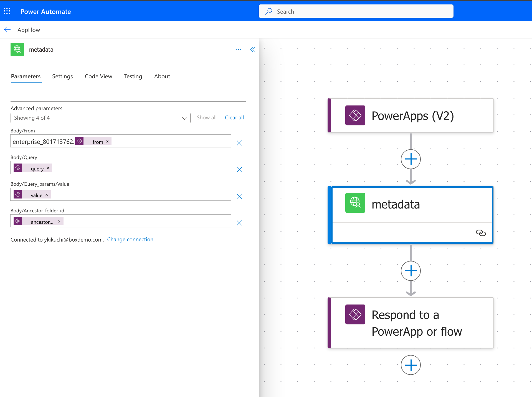
Task: Click the PowerApps icon in Body/From field
Action: click(x=79, y=141)
